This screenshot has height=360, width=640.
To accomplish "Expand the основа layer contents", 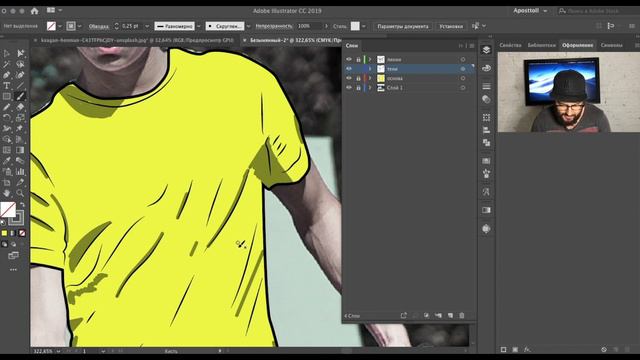I will [x=370, y=78].
